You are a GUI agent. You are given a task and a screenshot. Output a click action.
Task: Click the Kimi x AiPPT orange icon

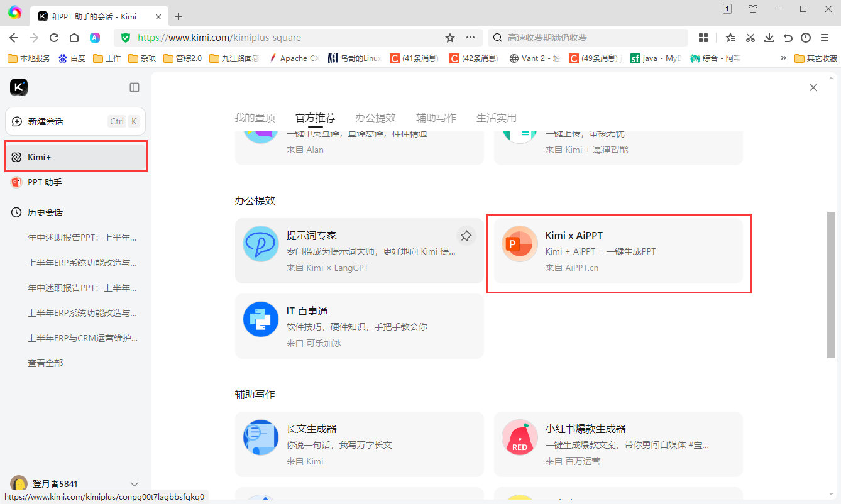point(520,244)
